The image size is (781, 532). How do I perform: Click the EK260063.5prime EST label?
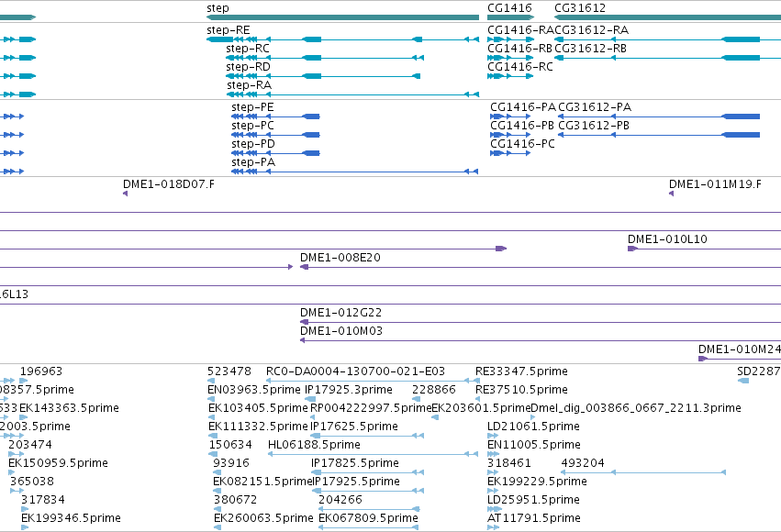pyautogui.click(x=263, y=518)
